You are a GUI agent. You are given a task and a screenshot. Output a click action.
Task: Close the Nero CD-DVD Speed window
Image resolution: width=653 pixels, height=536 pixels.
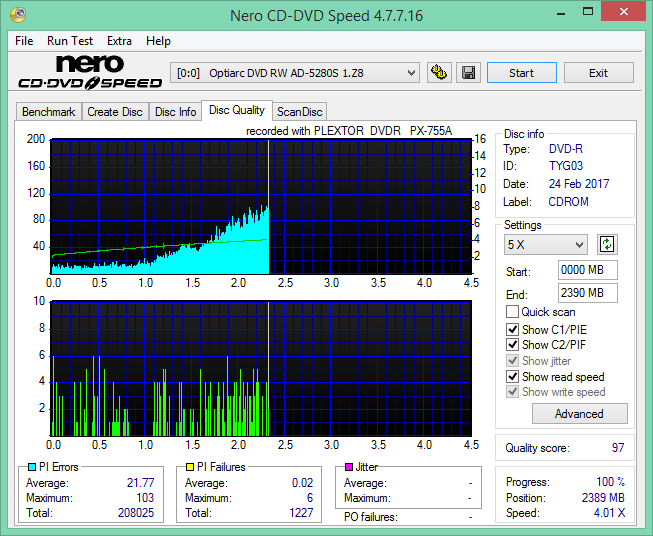623,12
